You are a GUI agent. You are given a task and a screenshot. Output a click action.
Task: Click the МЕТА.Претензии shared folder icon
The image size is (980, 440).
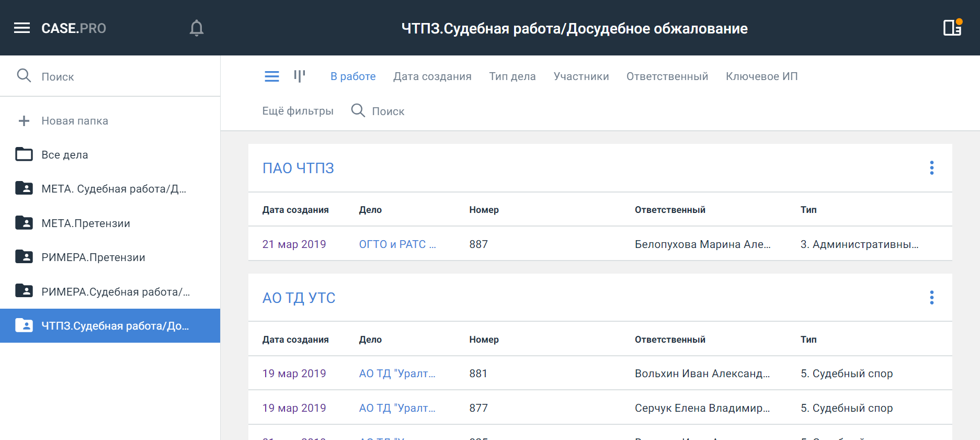24,223
